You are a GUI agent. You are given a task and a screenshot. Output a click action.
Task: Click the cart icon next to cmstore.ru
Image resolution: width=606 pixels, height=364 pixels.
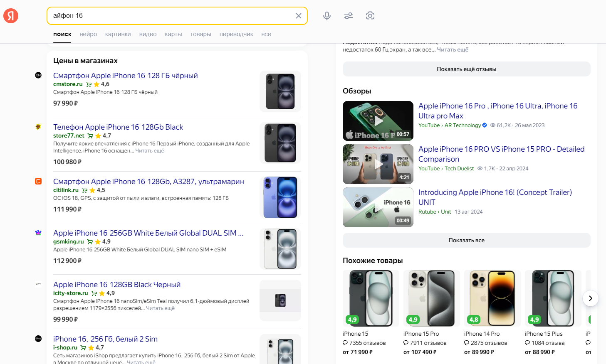pyautogui.click(x=89, y=84)
